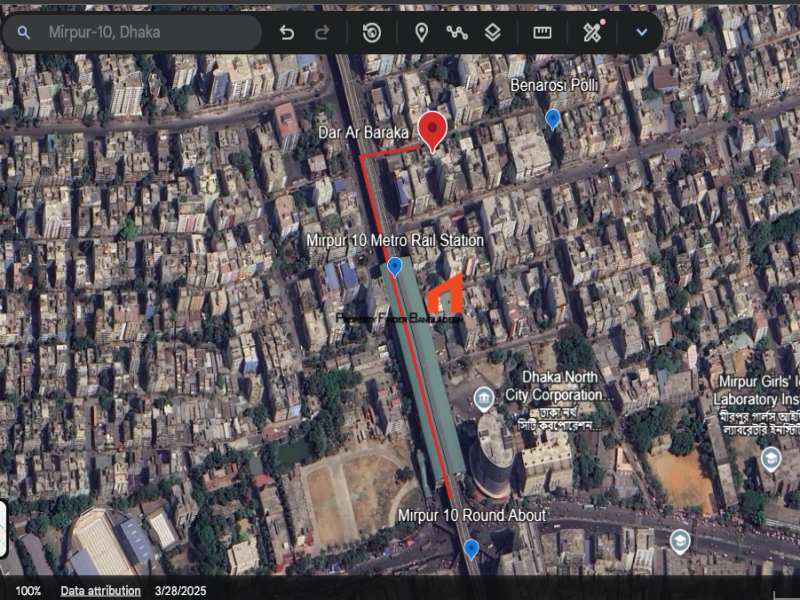Click Mirpur Girls' Laboratory Institute school icon
800x600 pixels.
[771, 459]
